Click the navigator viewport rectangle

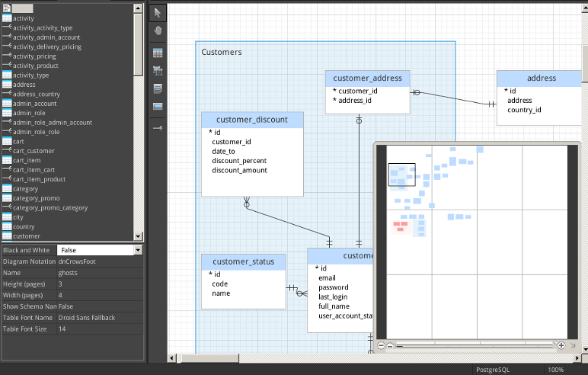[401, 175]
